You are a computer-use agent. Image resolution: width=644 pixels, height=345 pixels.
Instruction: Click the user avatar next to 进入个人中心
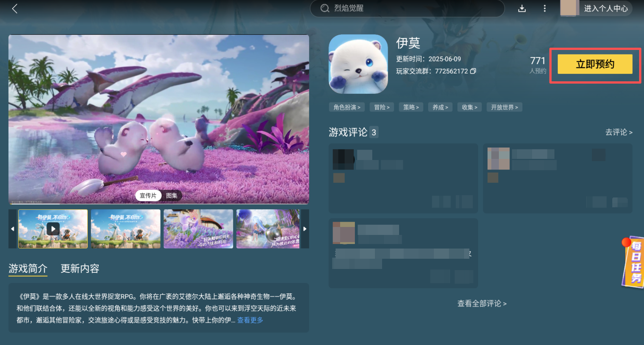point(568,8)
